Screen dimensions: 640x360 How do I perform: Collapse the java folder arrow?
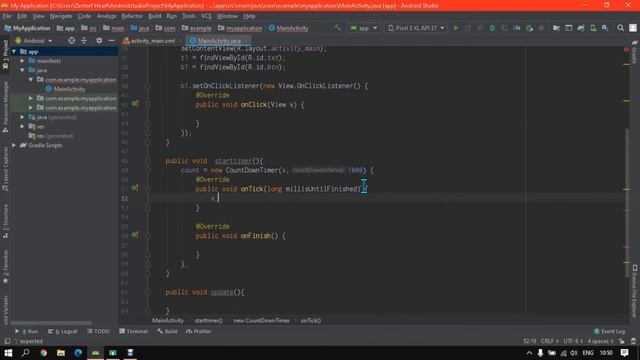(22, 70)
